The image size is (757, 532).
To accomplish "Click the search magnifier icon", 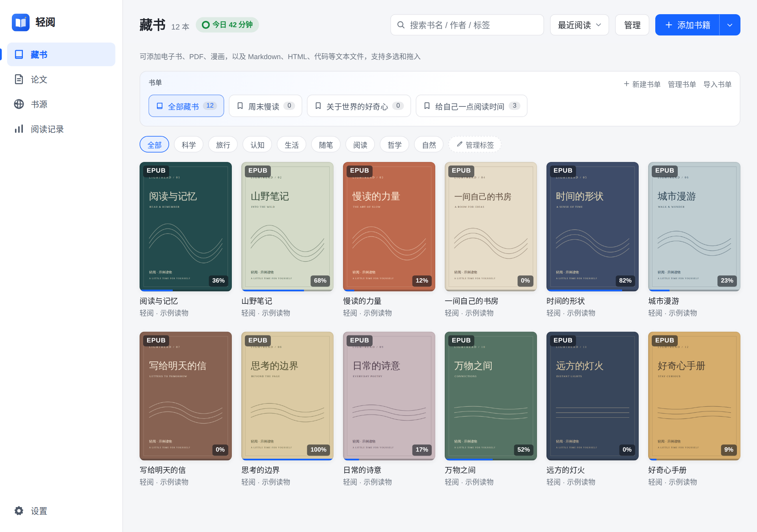I will click(401, 25).
